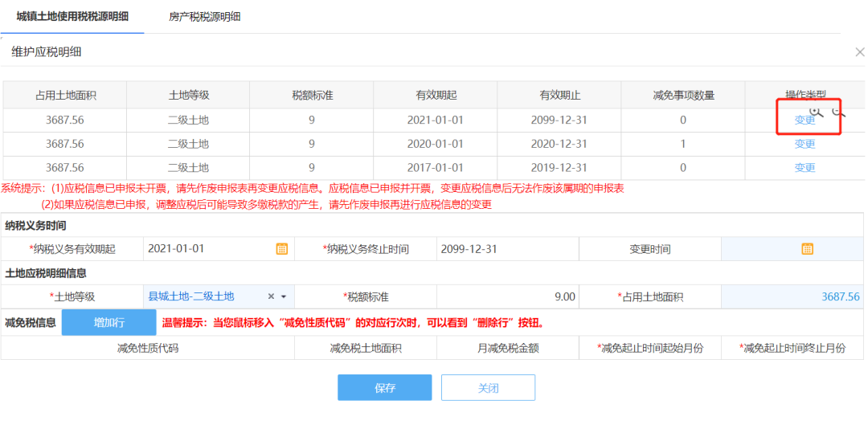Click the 减免事项数量 column header
This screenshot has height=425, width=868.
point(684,95)
